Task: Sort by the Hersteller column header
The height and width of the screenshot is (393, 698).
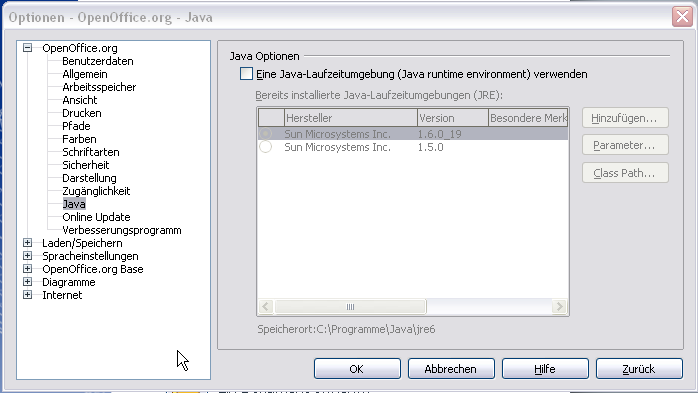Action: point(350,118)
